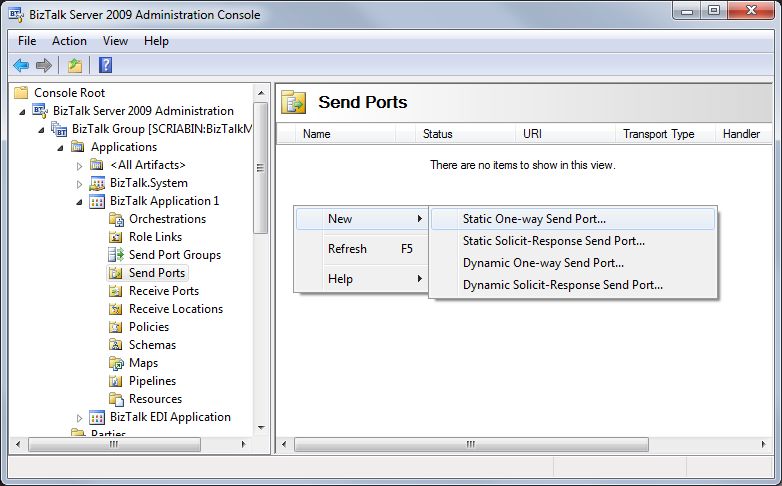
Task: Click the Policies folder icon
Action: click(x=116, y=327)
